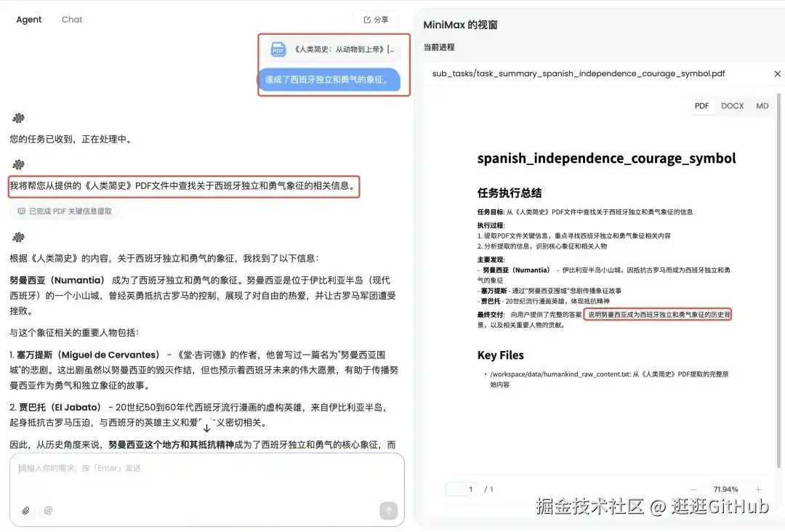Click 与这个象征相关的重要人物包括 line
The height and width of the screenshot is (532, 785).
pyautogui.click(x=74, y=333)
